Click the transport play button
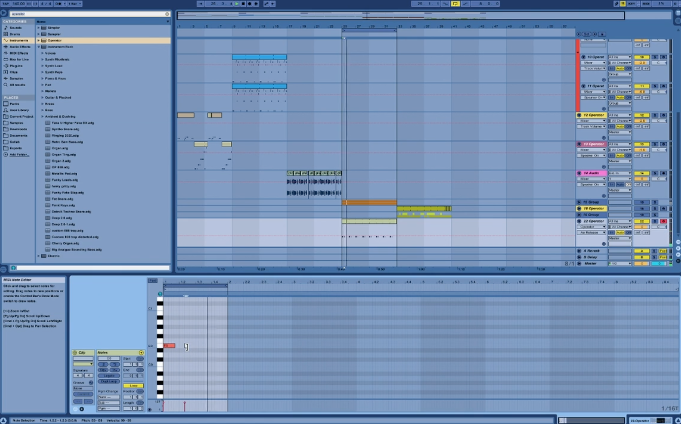The image size is (681, 424). click(x=237, y=3)
